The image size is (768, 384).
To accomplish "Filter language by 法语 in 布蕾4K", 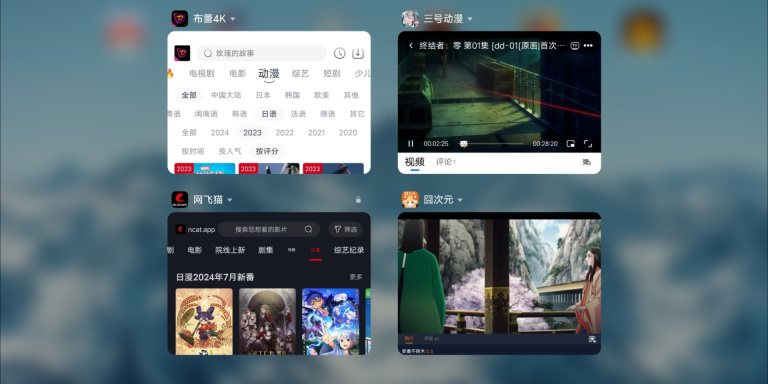I will (298, 114).
